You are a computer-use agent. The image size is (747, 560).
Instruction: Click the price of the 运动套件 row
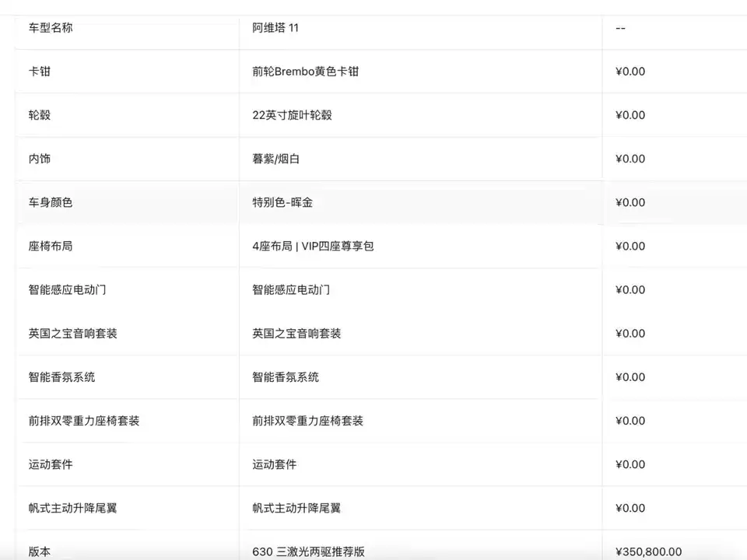[x=630, y=464]
